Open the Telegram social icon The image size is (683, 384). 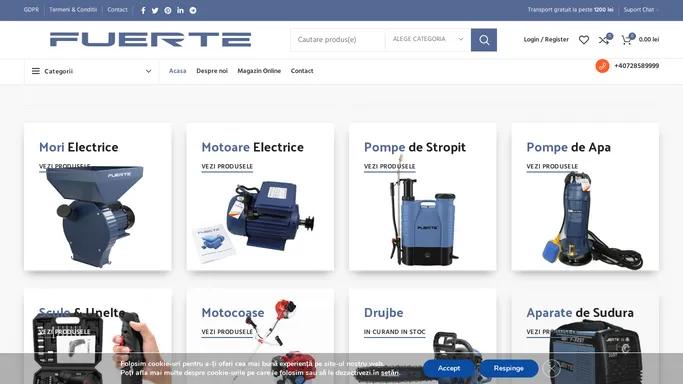pyautogui.click(x=193, y=10)
